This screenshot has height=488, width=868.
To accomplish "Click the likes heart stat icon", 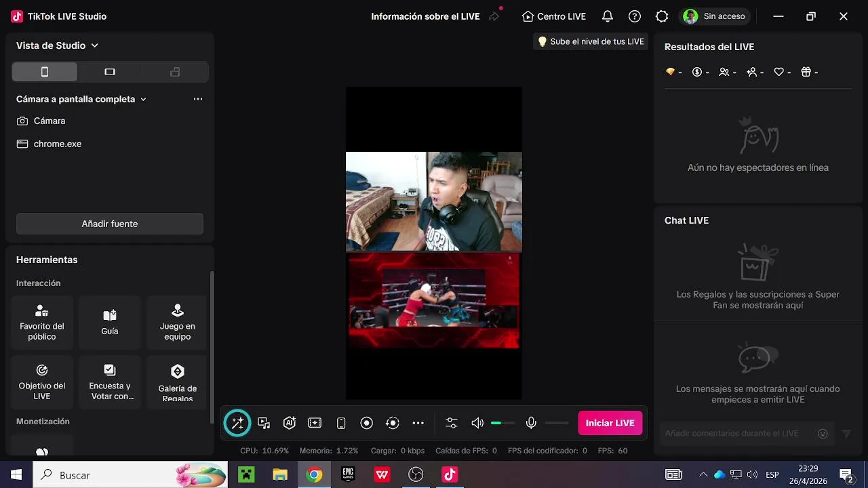I will [x=779, y=72].
